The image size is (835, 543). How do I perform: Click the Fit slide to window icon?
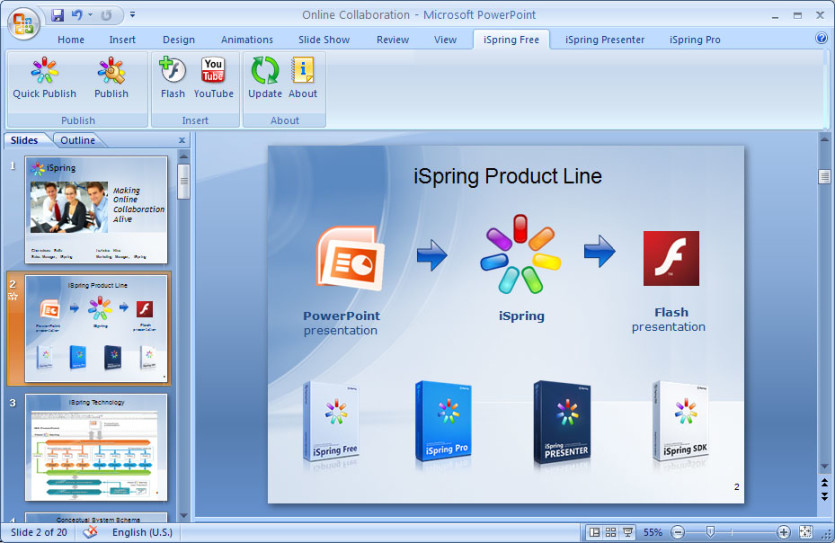tap(806, 532)
